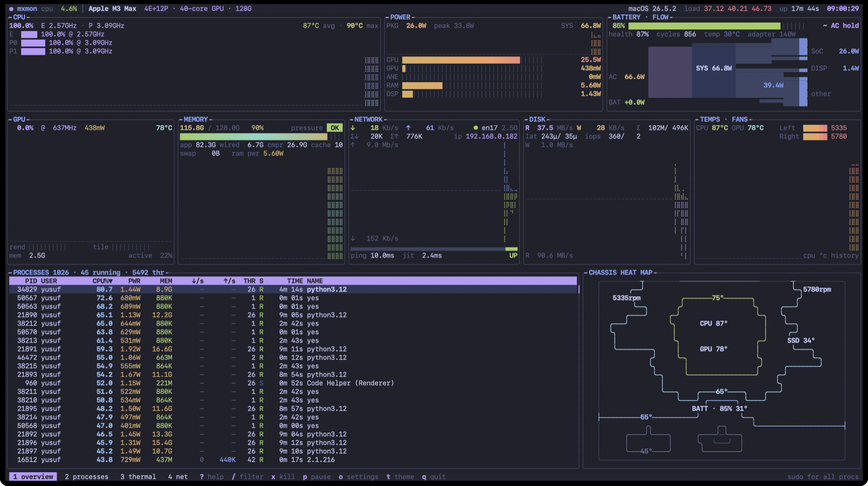This screenshot has width=868, height=486.
Task: Click the purple mxmon status dot
Action: pos(11,9)
